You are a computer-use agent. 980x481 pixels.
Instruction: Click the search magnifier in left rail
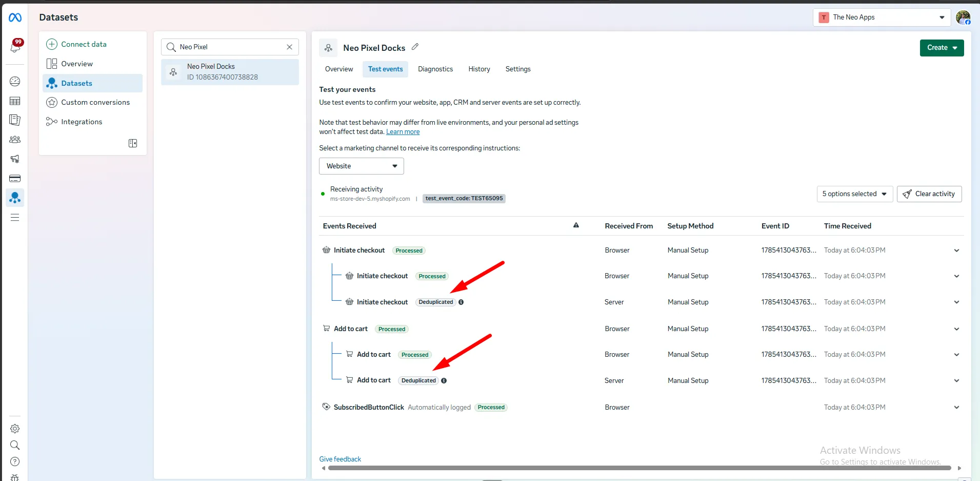pyautogui.click(x=15, y=445)
